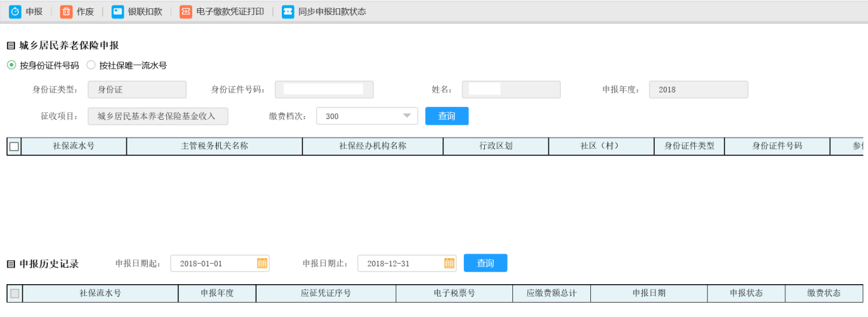Click 应缴费额总计 column header
The width and height of the screenshot is (868, 317).
tap(551, 293)
